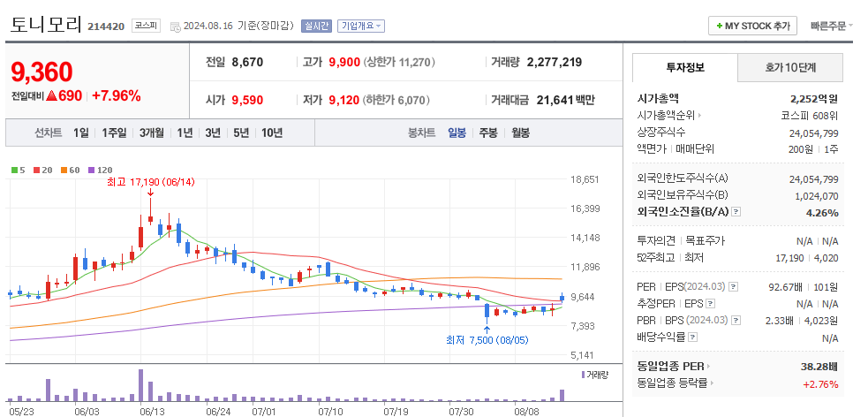The image size is (868, 417).
Task: Expand the 기업개요 dropdown
Action: 361,26
